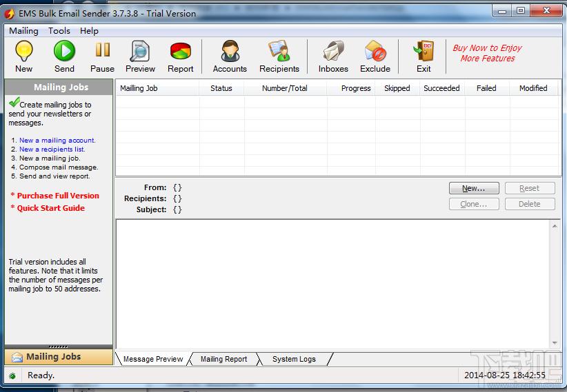Click the EMS flame icon in title bar
This screenshot has width=567, height=392.
10,14
